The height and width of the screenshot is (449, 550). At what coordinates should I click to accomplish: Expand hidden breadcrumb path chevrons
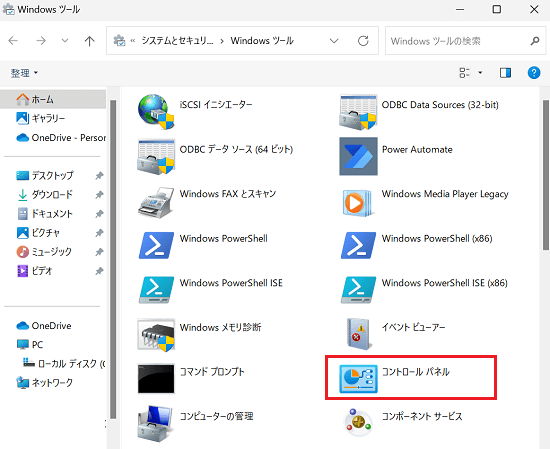133,41
